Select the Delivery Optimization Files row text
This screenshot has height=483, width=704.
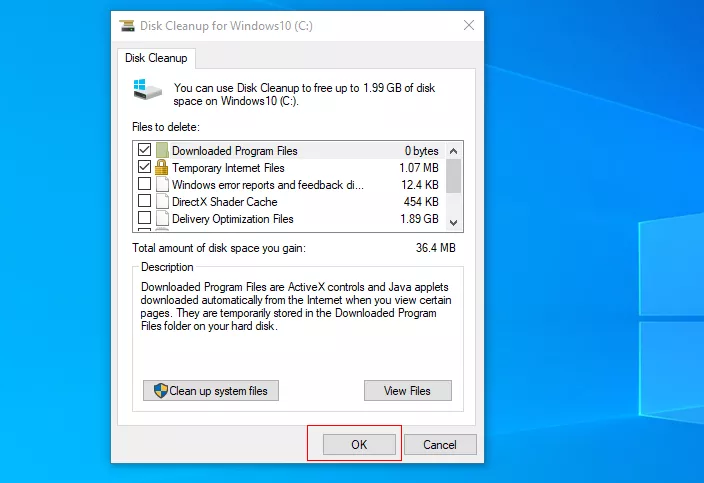pos(233,219)
